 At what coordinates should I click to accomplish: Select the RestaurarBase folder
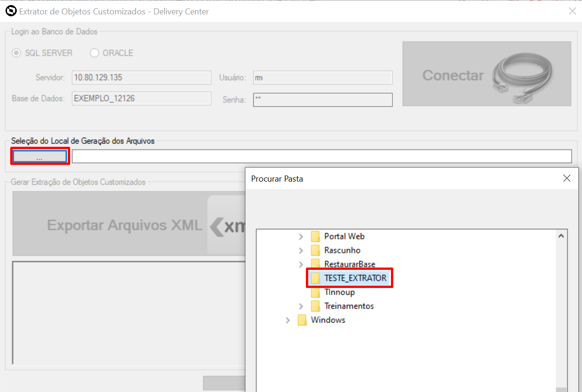point(350,264)
